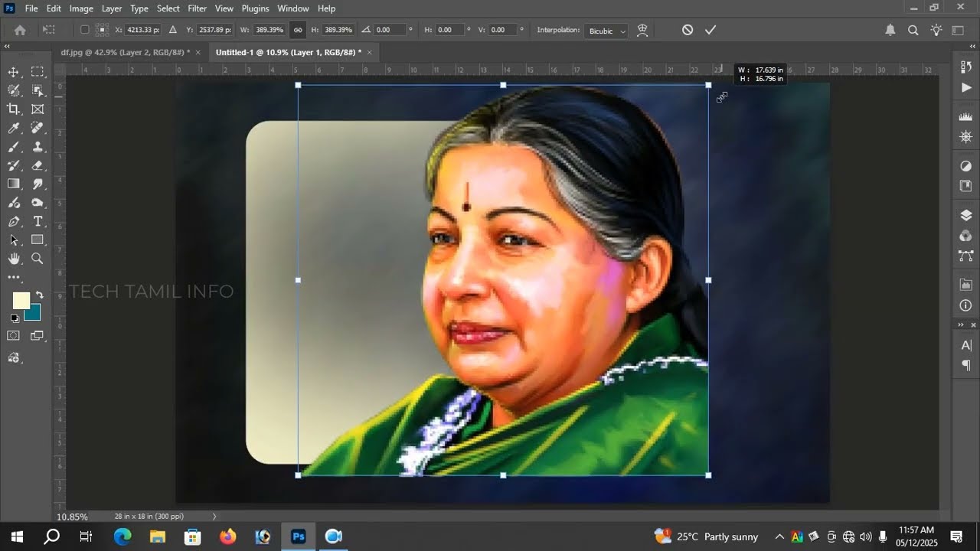
Task: Select the Pen tool
Action: tap(14, 221)
